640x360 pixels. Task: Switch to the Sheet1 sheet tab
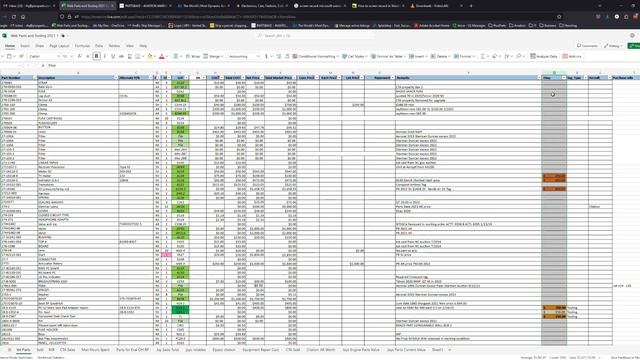point(437,350)
